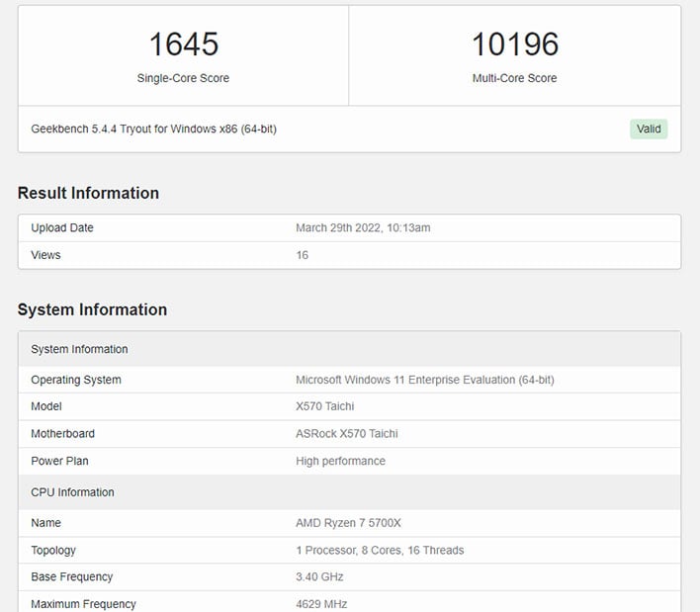Screen dimensions: 700x612
Task: Select the Geekbench 5.4.4 Tryout version text
Action: click(153, 129)
